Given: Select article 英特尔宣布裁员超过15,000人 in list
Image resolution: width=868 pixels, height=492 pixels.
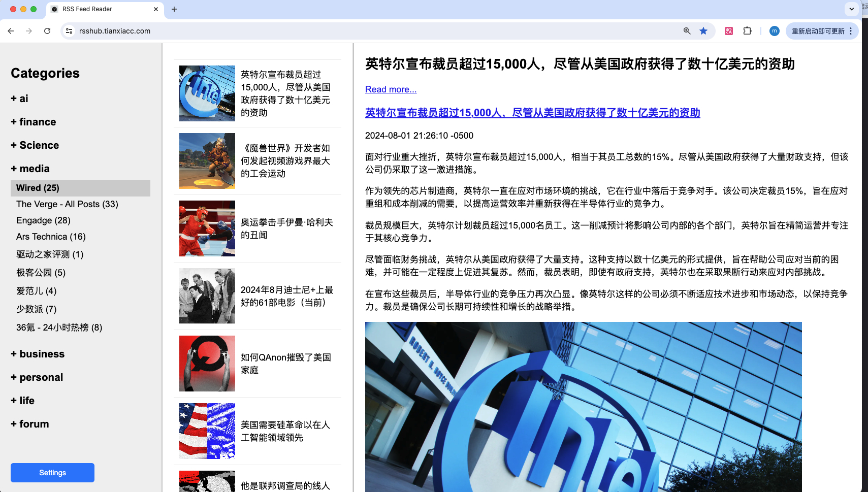Looking at the screenshot, I should pyautogui.click(x=285, y=93).
